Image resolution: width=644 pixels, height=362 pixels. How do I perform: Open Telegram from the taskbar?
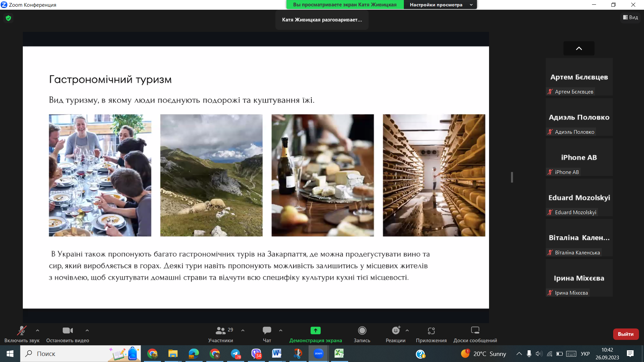[235, 354]
